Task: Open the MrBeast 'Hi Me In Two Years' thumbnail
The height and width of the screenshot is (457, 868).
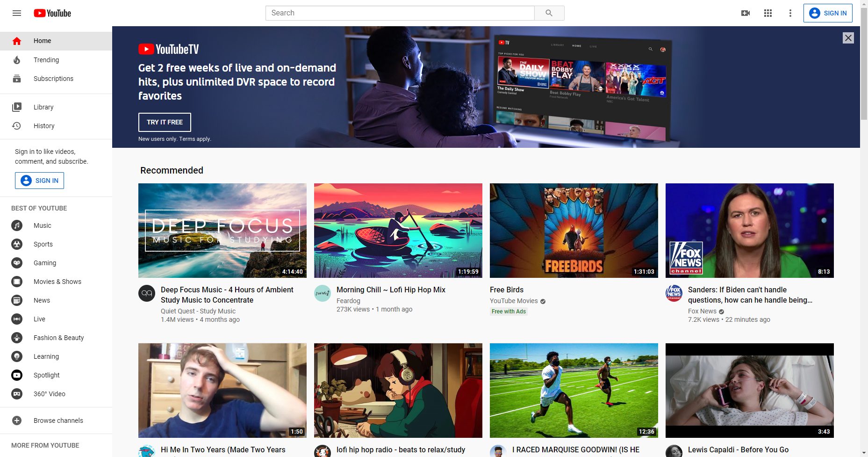Action: point(222,391)
